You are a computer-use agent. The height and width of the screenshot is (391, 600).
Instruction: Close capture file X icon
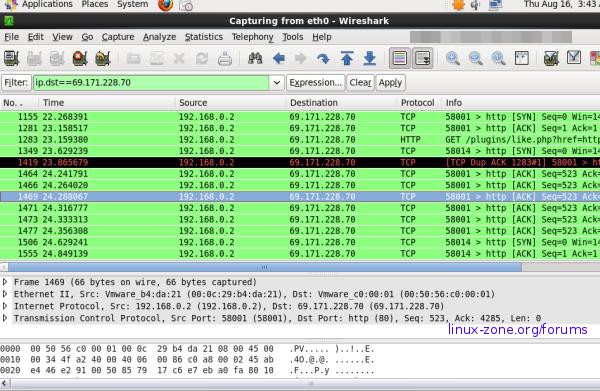(179, 59)
